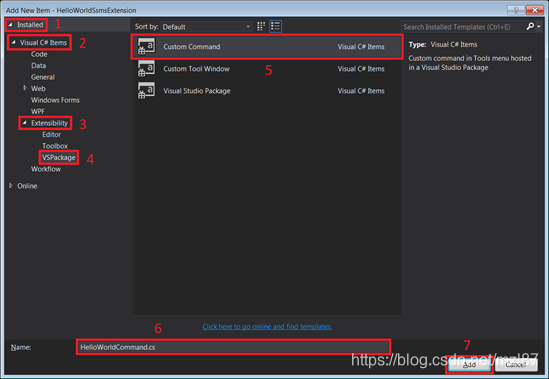
Task: Select the Editor category under Extensibility
Action: click(x=51, y=135)
